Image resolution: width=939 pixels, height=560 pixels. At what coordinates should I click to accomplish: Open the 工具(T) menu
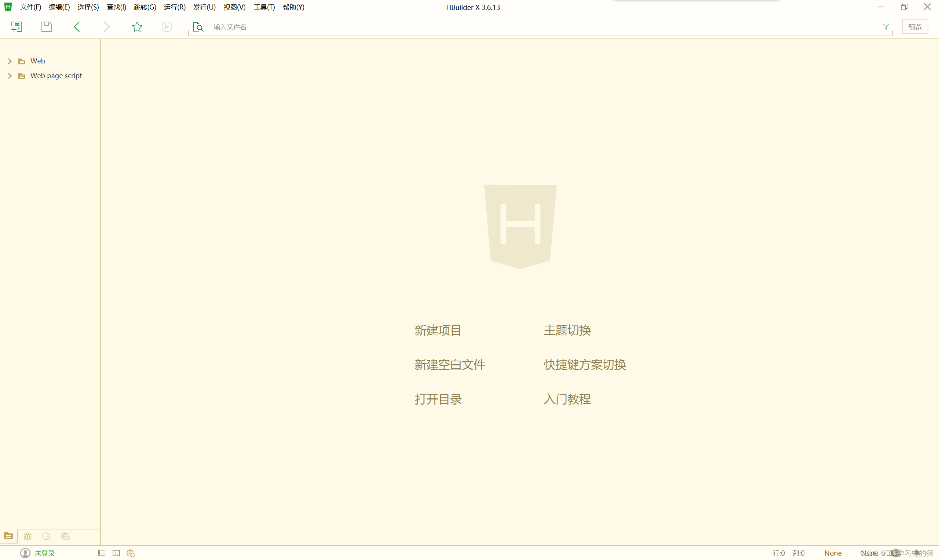tap(264, 7)
